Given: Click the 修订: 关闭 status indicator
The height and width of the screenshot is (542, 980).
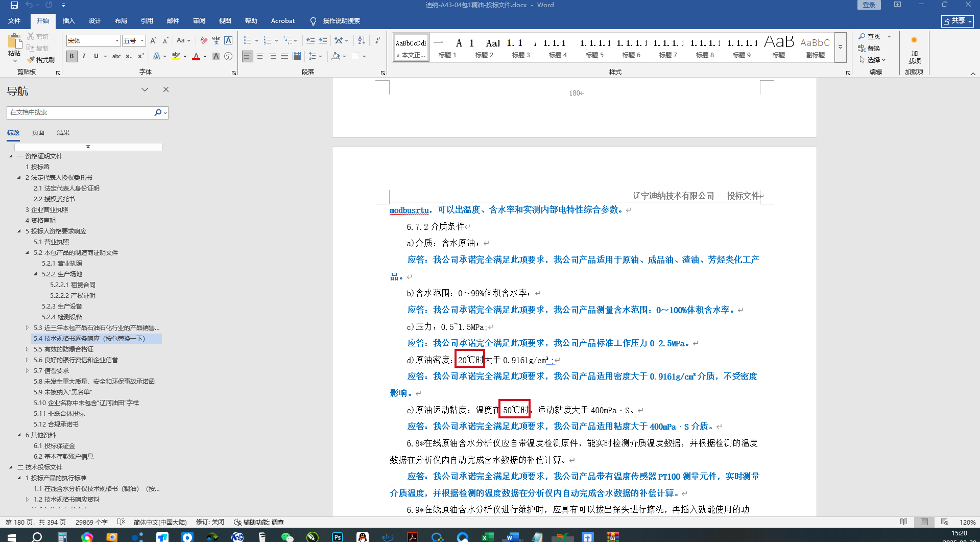Looking at the screenshot, I should [x=210, y=522].
